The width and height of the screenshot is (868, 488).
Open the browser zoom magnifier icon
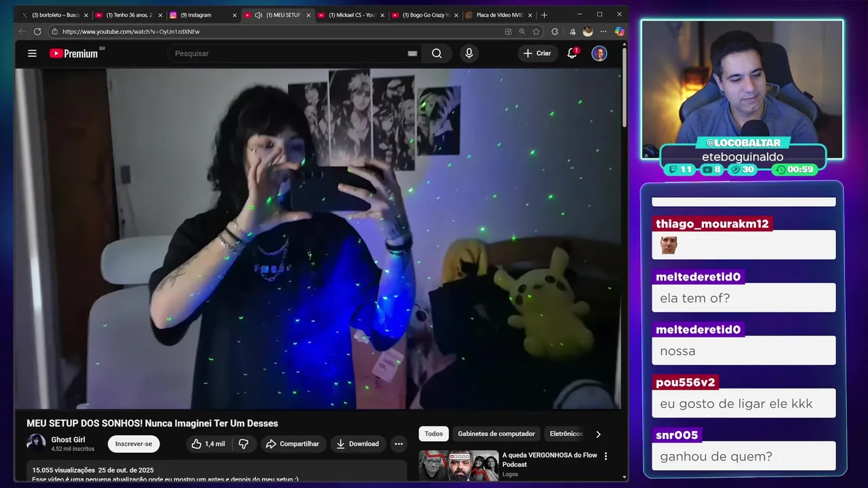(x=522, y=31)
